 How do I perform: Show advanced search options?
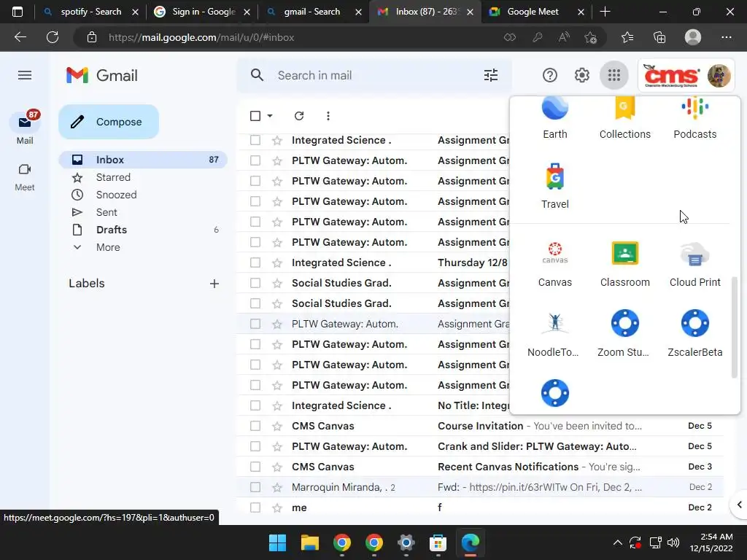tap(491, 75)
